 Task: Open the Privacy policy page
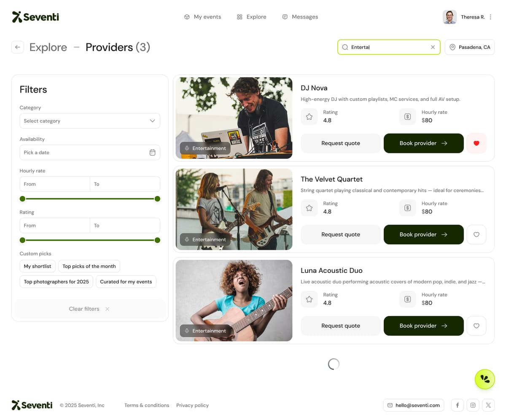tap(192, 405)
